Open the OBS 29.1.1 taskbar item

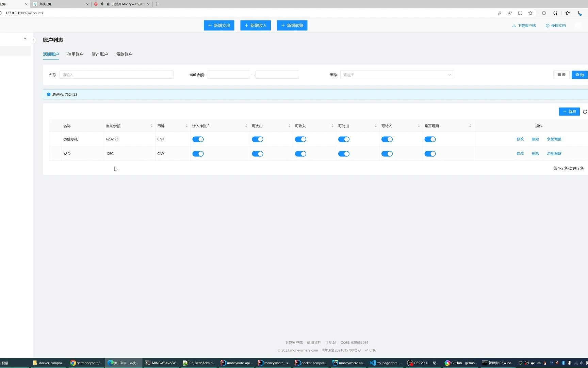coord(423,363)
